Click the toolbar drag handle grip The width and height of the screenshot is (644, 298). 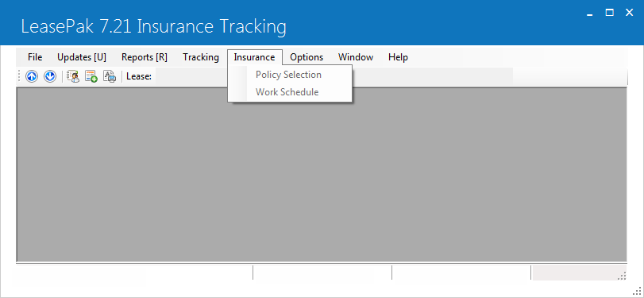(x=19, y=76)
